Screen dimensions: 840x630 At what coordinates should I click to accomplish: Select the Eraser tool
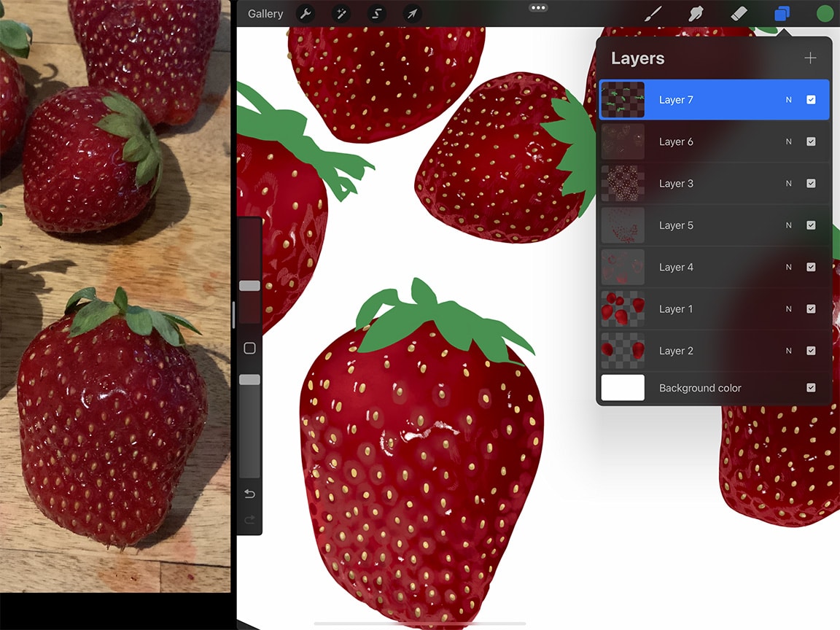[738, 12]
